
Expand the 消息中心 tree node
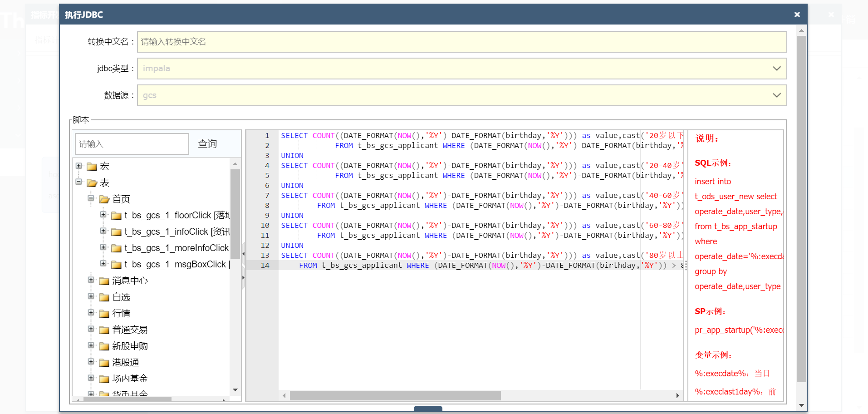91,280
